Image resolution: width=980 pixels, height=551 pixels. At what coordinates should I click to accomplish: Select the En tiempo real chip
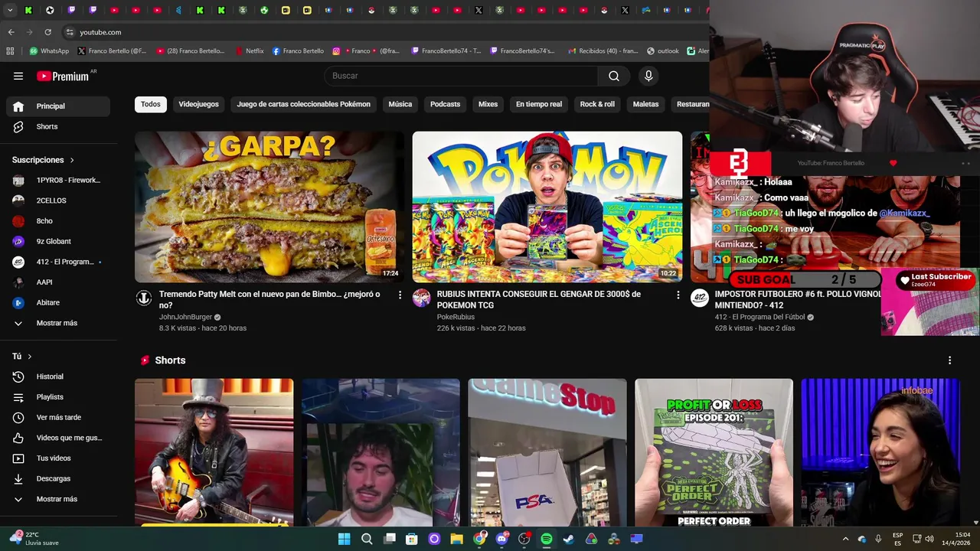[538, 104]
